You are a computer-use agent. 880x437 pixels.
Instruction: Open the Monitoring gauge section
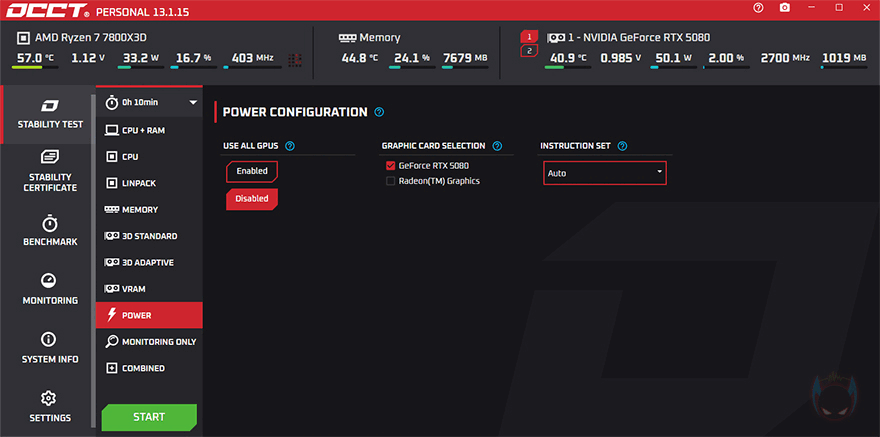pos(50,289)
